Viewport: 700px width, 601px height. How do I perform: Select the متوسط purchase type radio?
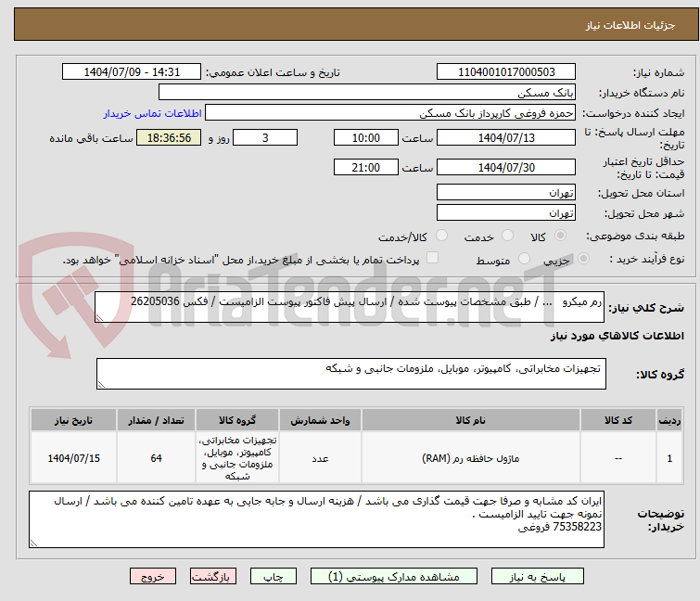pos(524,259)
